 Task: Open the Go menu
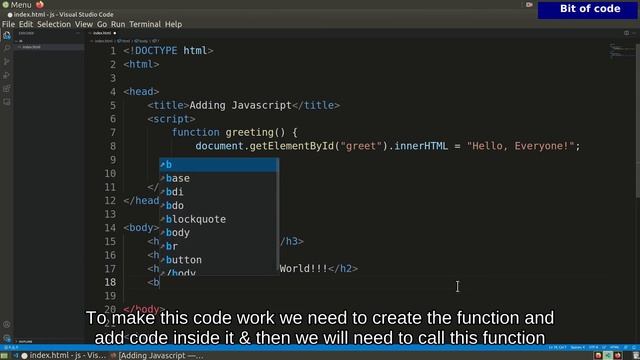[102, 24]
